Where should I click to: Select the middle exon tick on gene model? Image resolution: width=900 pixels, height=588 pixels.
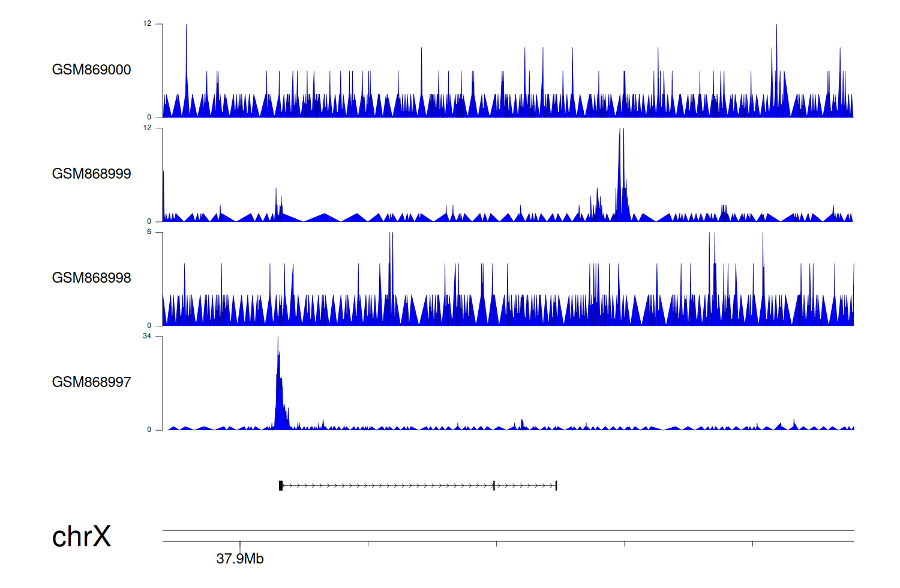pyautogui.click(x=494, y=485)
